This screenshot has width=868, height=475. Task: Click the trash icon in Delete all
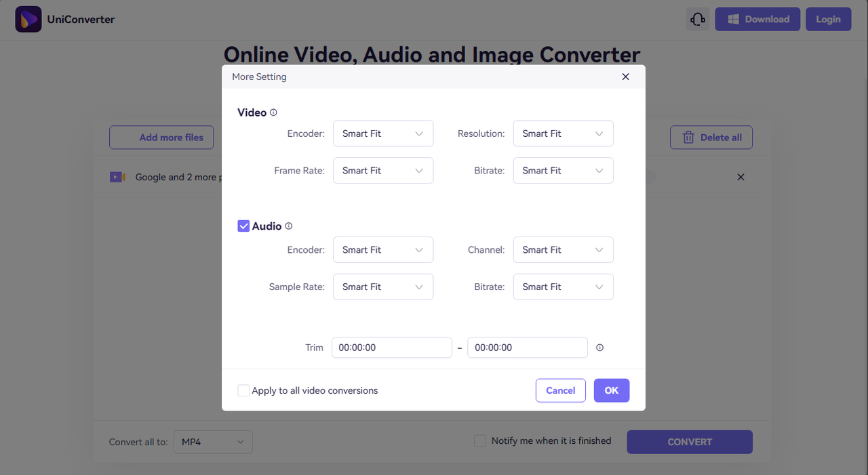[x=688, y=138]
